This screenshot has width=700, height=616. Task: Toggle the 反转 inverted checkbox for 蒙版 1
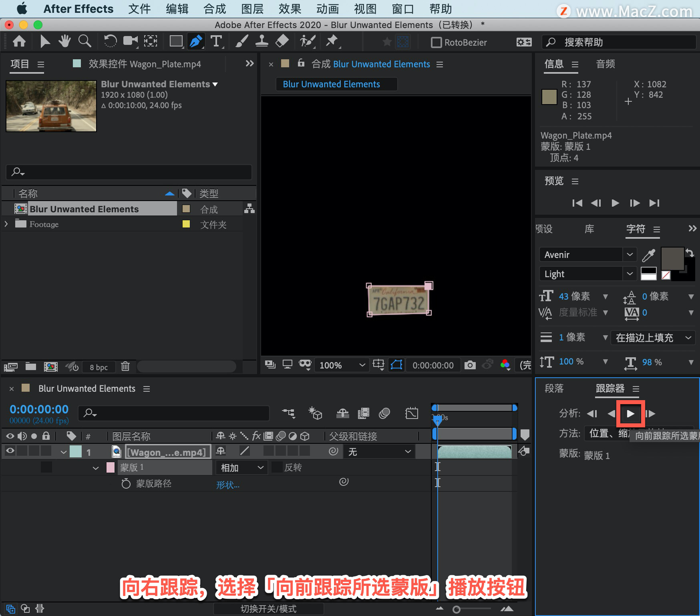[277, 467]
